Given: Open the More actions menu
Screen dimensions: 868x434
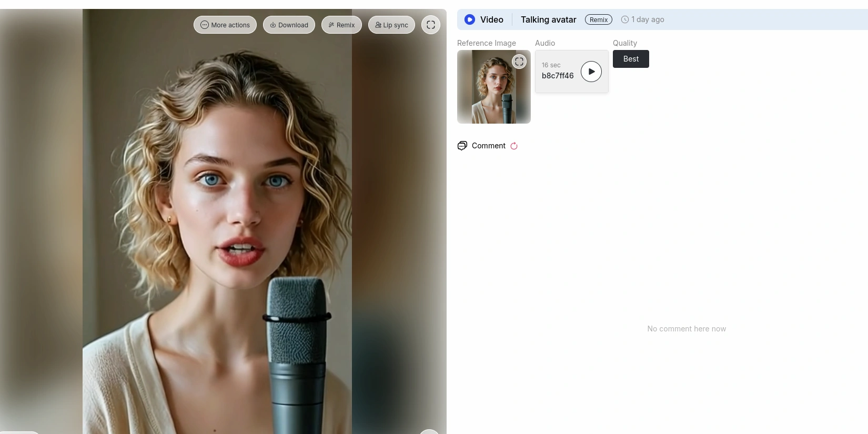Looking at the screenshot, I should [x=225, y=25].
